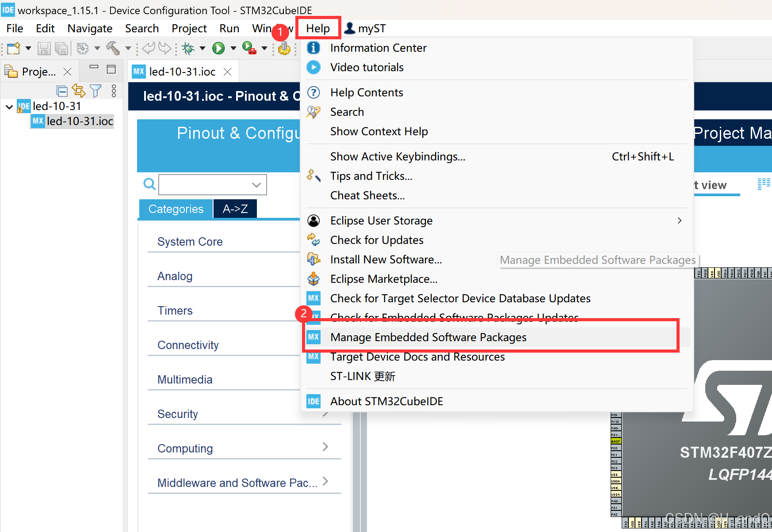Click the filter funnel icon
This screenshot has height=532, width=772.
(x=96, y=91)
